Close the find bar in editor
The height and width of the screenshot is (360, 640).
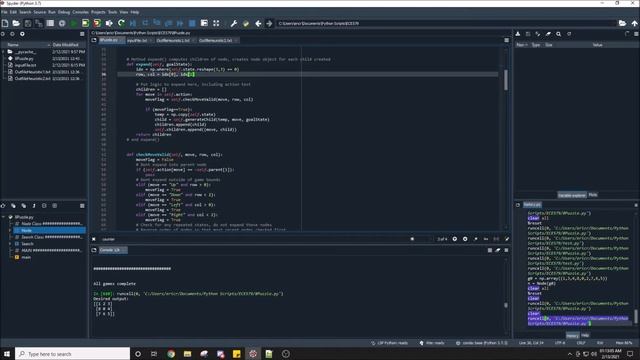pos(94,239)
